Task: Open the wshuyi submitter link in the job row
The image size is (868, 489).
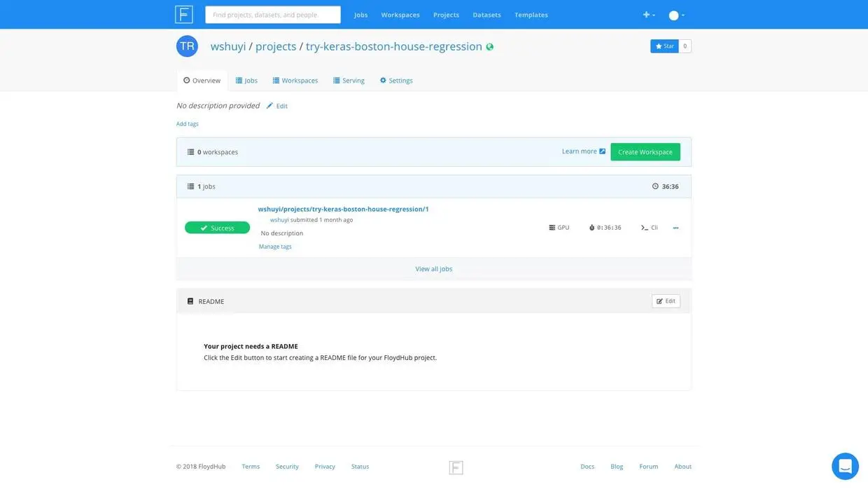Action: (x=279, y=220)
